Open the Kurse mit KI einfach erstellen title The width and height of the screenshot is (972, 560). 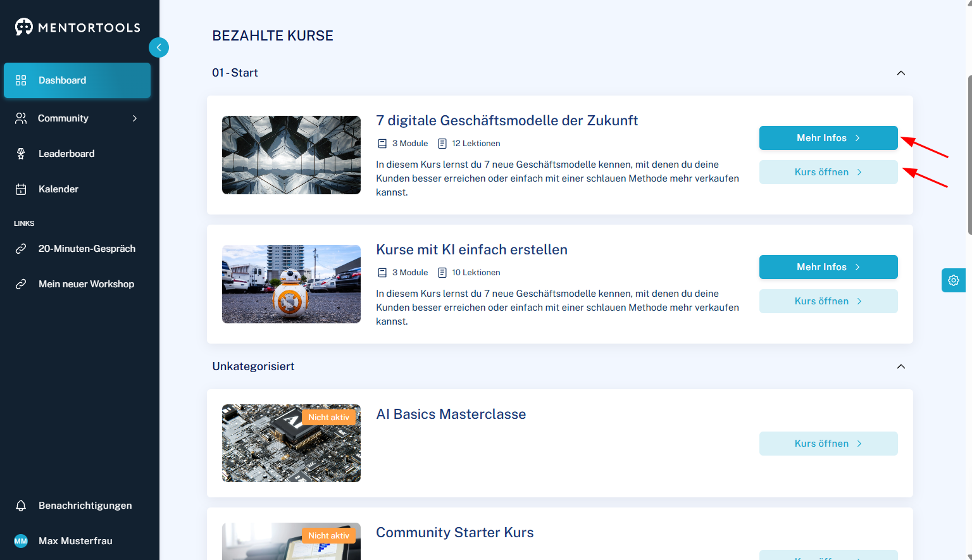[x=471, y=249]
